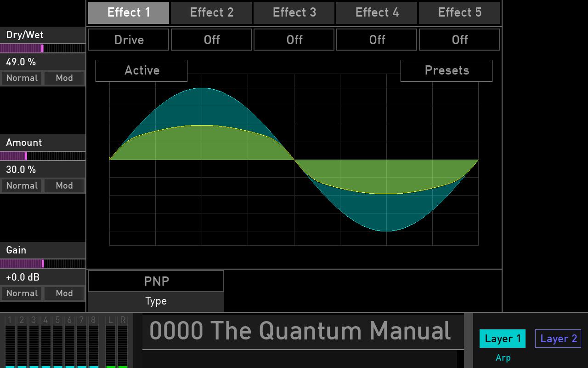Open the Drive effect type selector
Screen dimensions: 588x368
tap(128, 40)
